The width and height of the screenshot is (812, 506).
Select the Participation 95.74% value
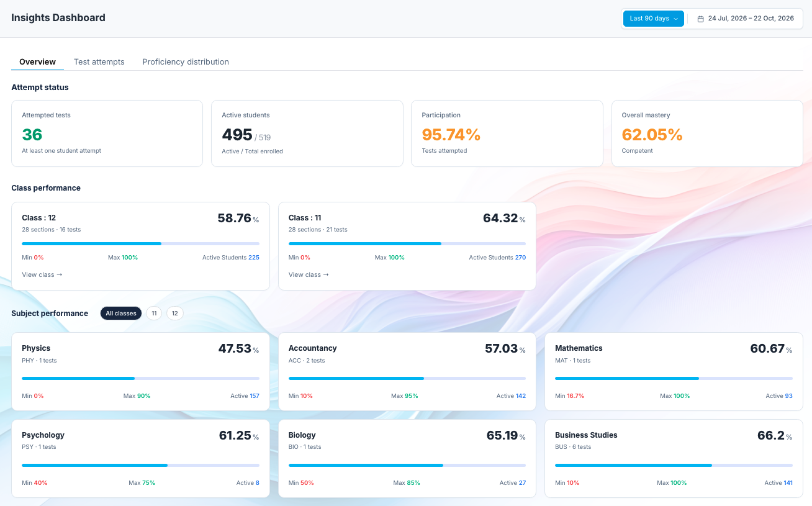(x=451, y=135)
